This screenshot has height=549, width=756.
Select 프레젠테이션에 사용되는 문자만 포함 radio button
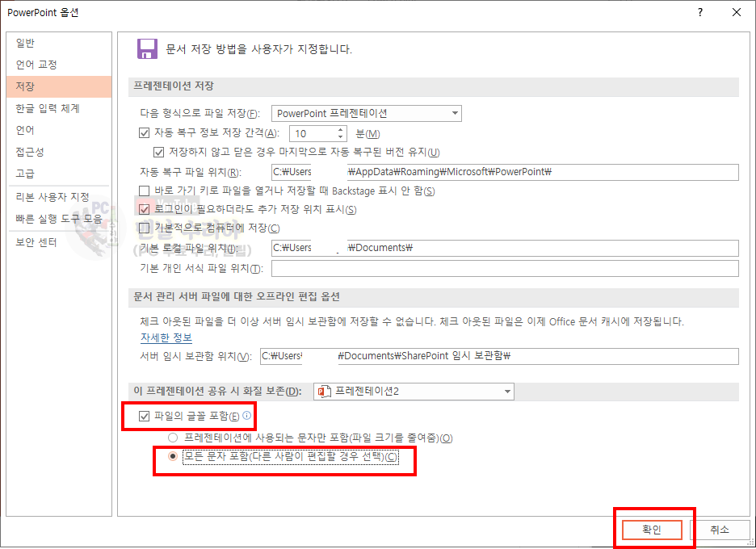tap(173, 438)
